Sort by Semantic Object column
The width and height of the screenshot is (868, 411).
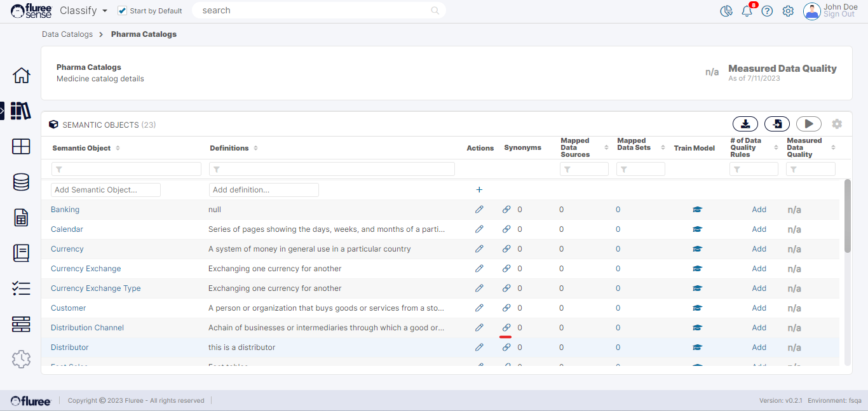[118, 148]
